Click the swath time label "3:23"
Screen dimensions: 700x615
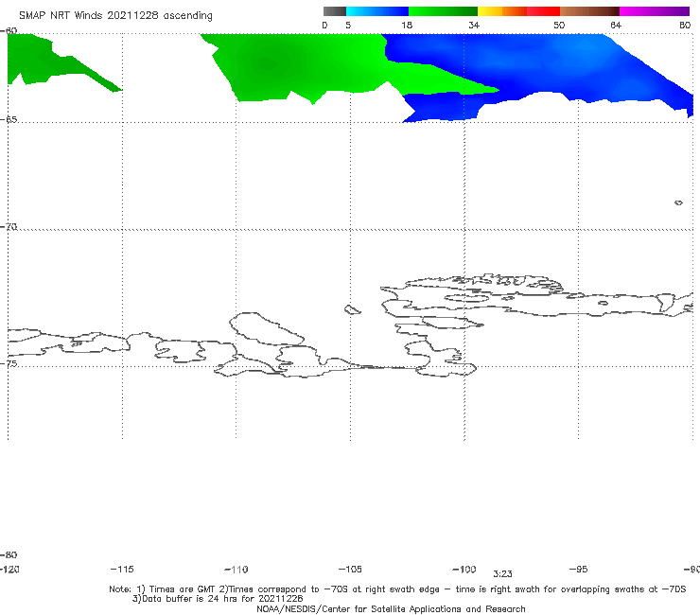pyautogui.click(x=502, y=574)
